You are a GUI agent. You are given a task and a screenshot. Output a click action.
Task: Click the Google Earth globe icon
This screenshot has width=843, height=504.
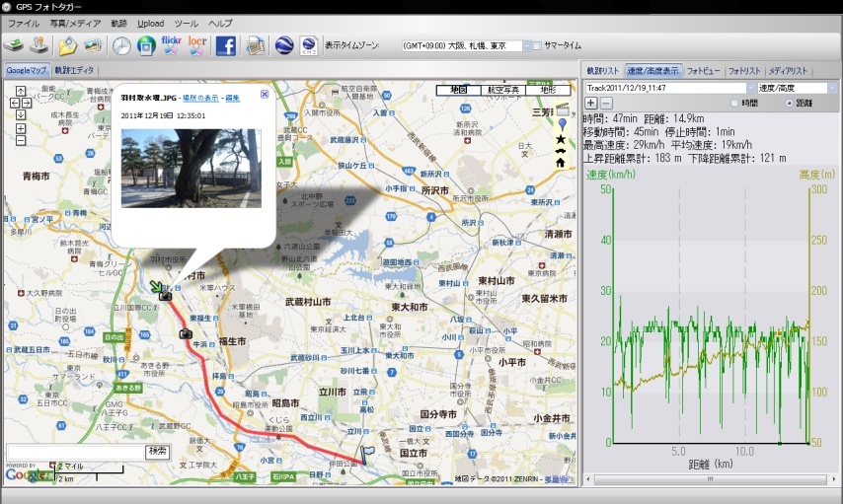point(282,45)
